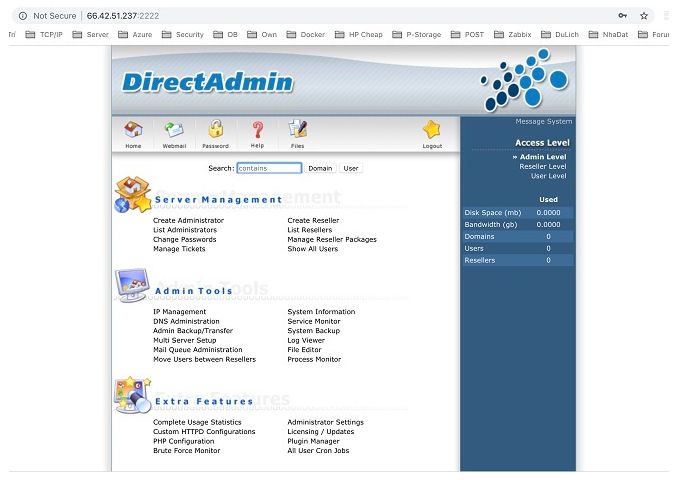Click the browser address bar URL
Image resolution: width=697 pixels, height=480 pixels.
(x=123, y=16)
